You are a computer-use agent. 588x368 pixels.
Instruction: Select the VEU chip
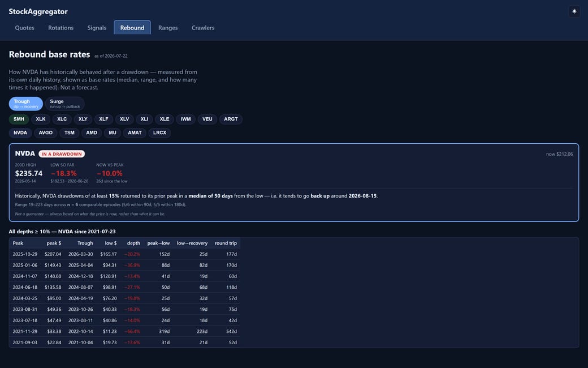(207, 119)
